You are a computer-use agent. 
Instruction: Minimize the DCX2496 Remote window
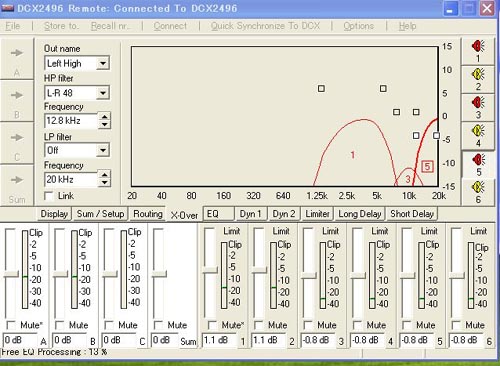pyautogui.click(x=450, y=9)
